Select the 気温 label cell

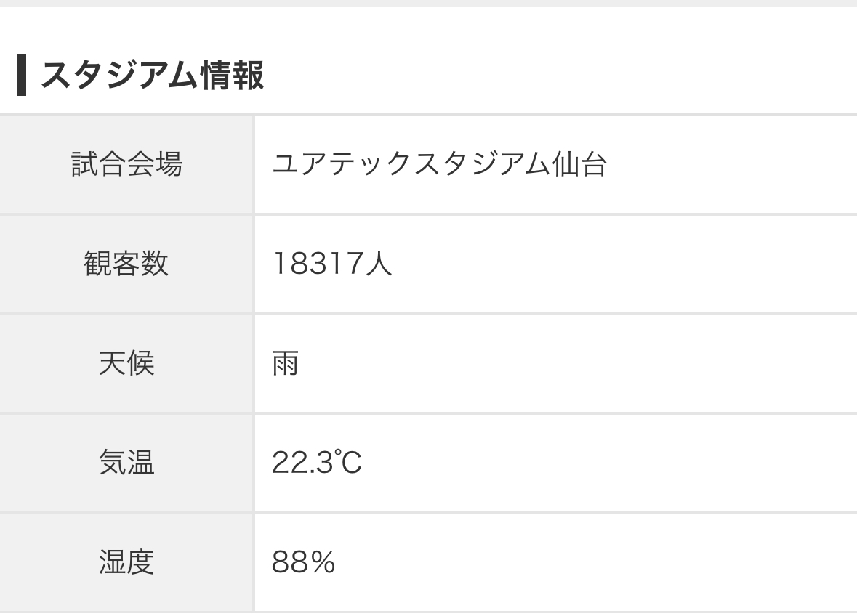point(126,462)
